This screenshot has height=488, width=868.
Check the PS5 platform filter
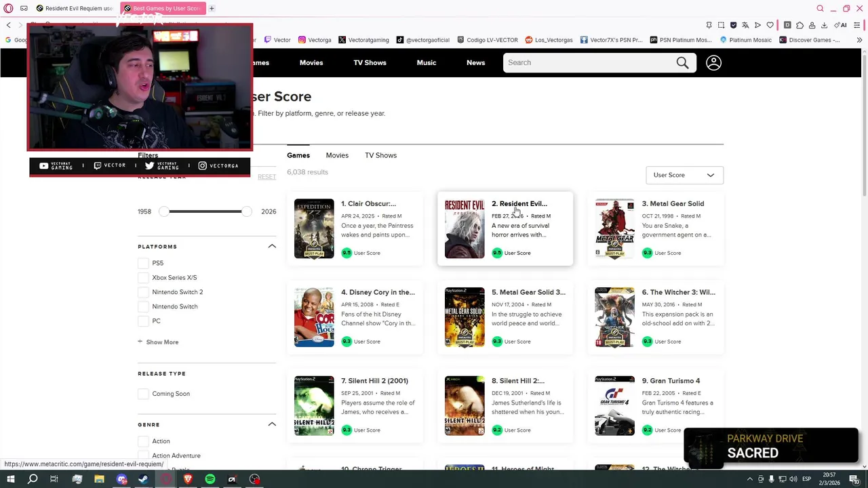(143, 263)
